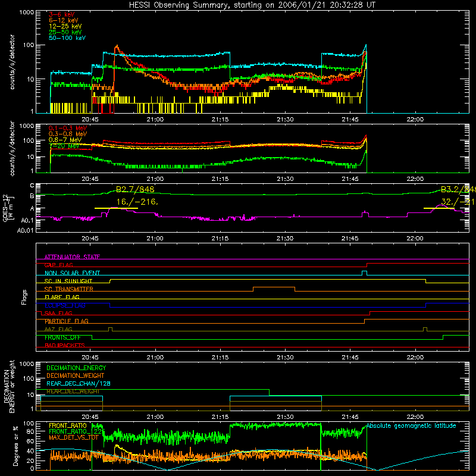Click the FLARE_FLAG label
The width and height of the screenshot is (476, 476).
click(x=62, y=297)
